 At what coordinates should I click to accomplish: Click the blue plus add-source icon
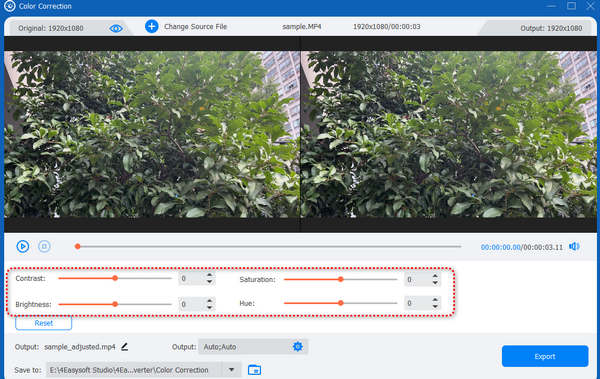[152, 26]
